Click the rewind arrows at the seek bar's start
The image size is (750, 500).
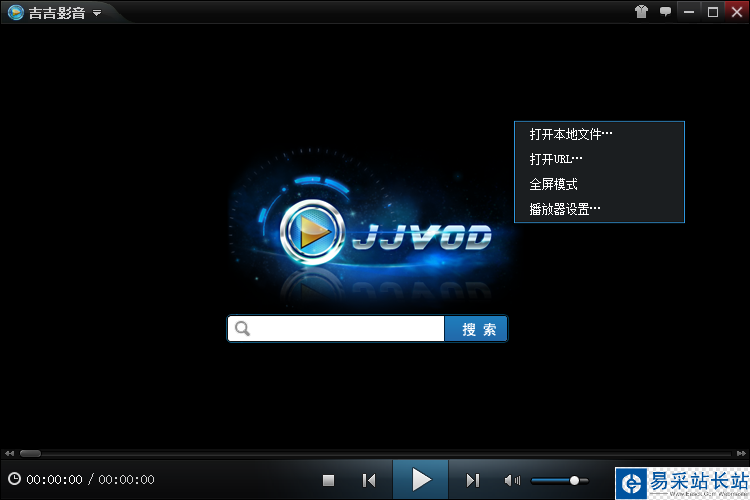pyautogui.click(x=10, y=454)
